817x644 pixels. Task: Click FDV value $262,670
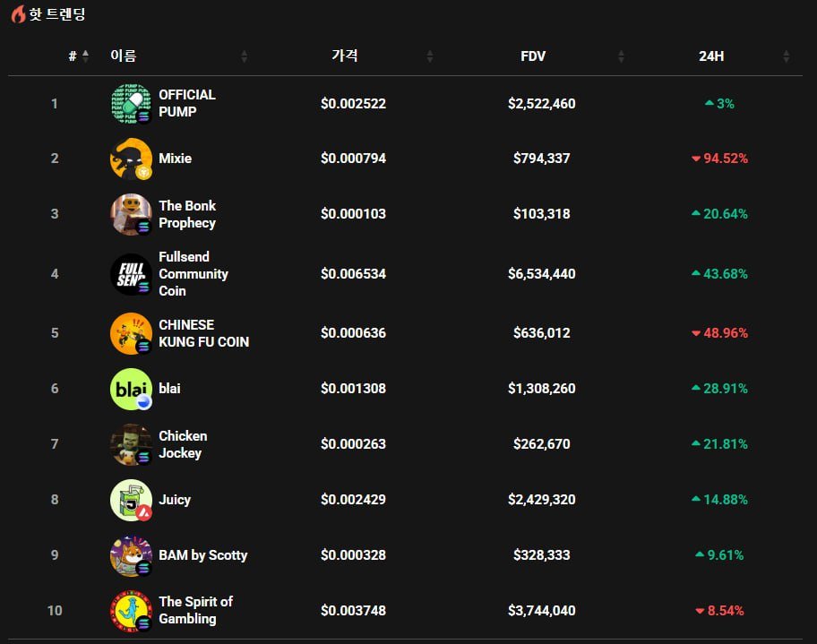tap(542, 444)
